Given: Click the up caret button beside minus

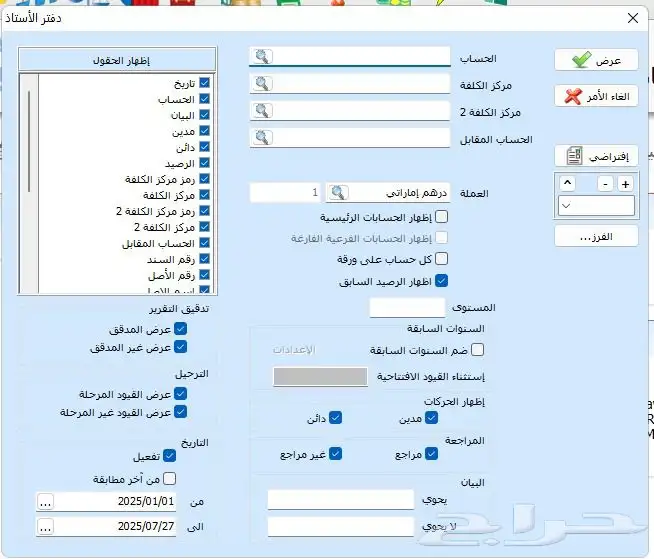Looking at the screenshot, I should click(x=567, y=183).
